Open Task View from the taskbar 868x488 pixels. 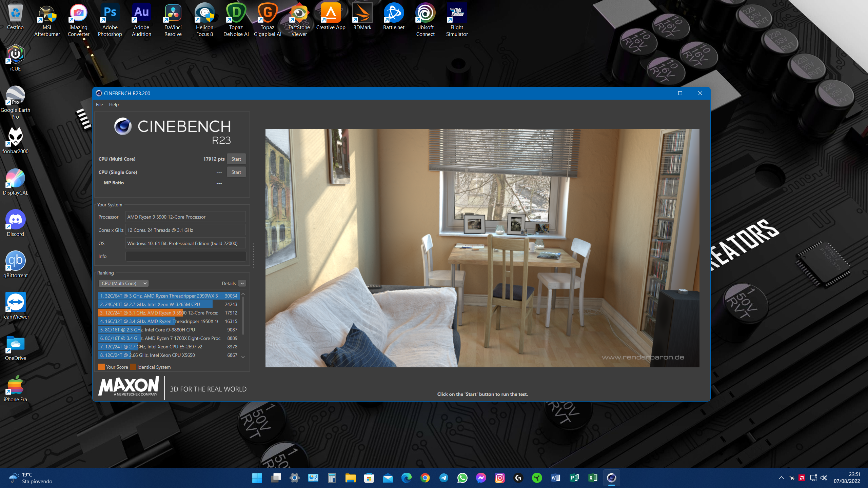pyautogui.click(x=276, y=478)
